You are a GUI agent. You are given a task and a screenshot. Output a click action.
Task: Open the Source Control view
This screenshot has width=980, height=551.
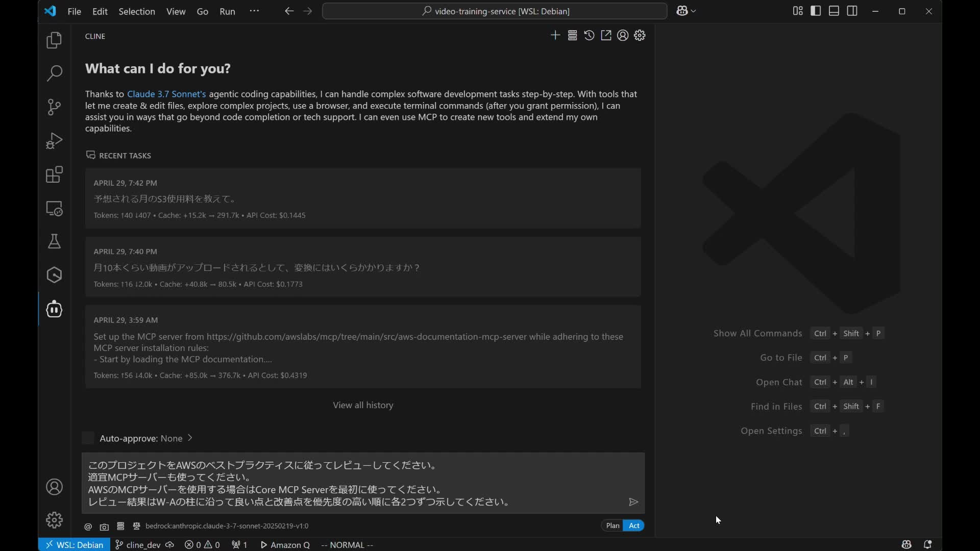click(54, 107)
